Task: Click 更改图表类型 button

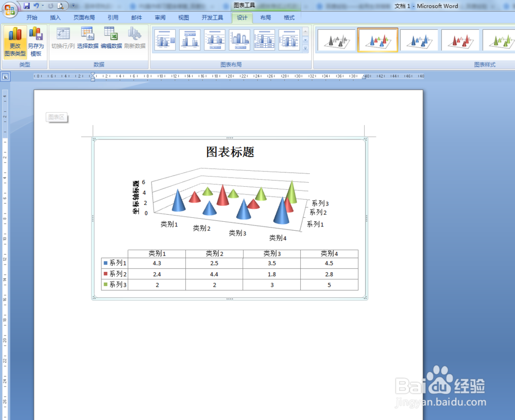Action: (15, 42)
